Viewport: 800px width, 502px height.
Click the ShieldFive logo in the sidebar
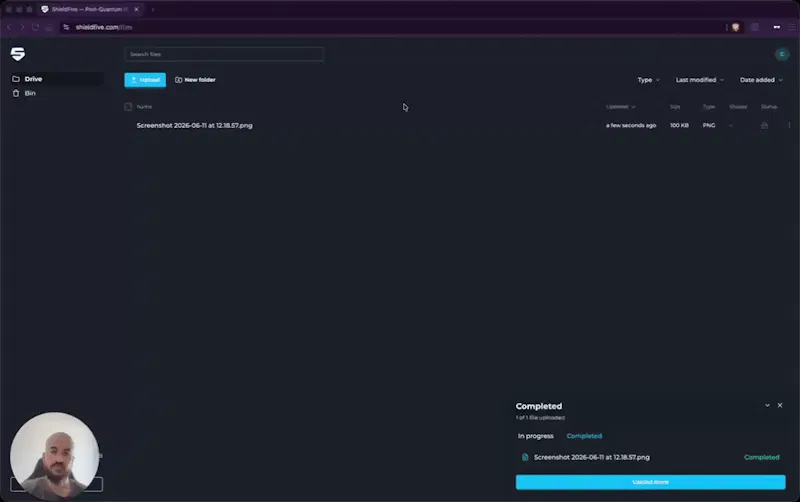pyautogui.click(x=18, y=54)
